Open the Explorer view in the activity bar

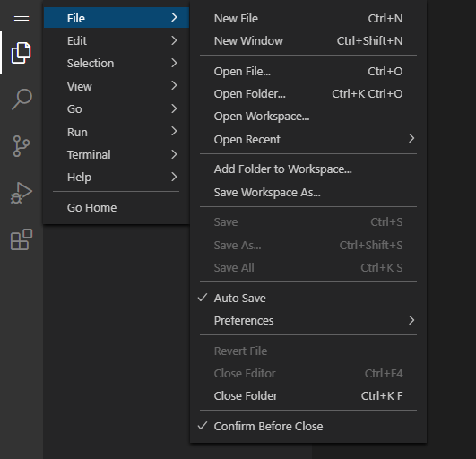[x=22, y=53]
